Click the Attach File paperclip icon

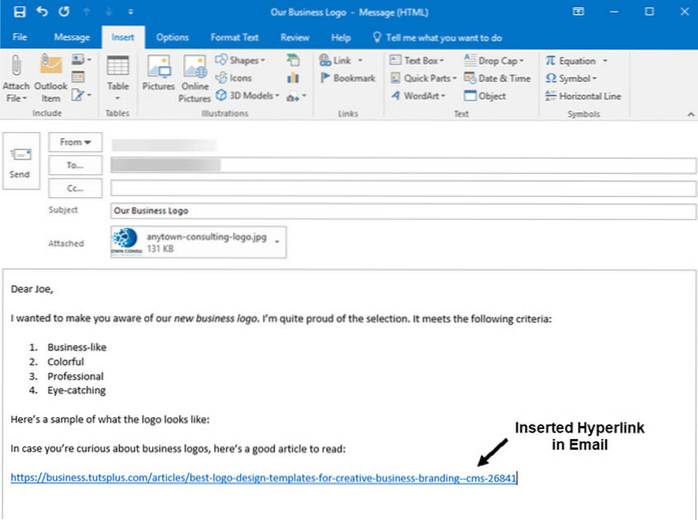tap(17, 67)
